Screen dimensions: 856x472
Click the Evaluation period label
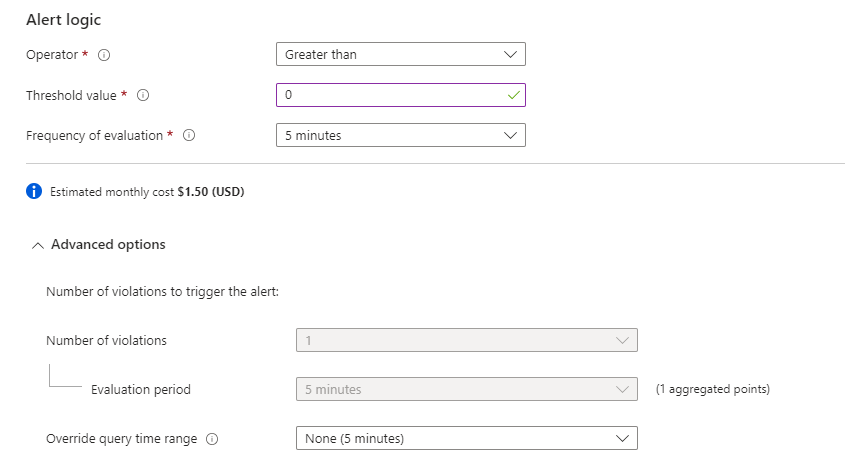(x=140, y=389)
